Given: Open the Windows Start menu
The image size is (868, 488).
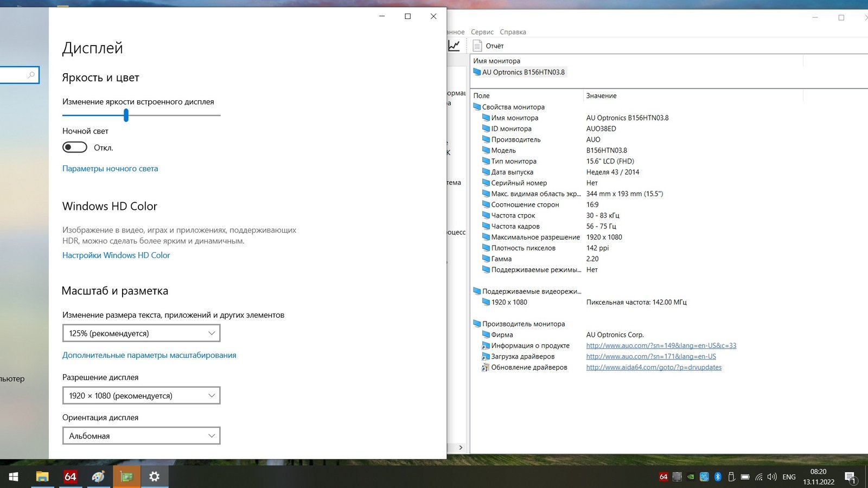Looking at the screenshot, I should pyautogui.click(x=14, y=477).
